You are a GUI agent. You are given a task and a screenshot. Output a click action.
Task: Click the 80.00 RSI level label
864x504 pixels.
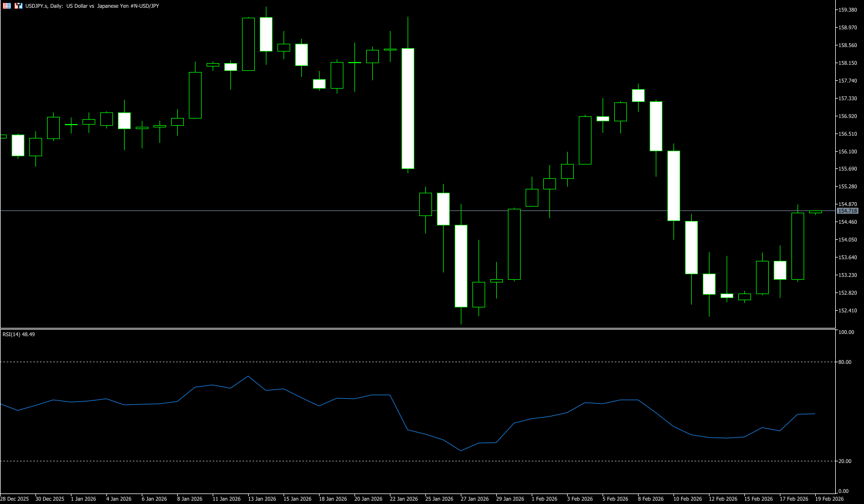(845, 362)
